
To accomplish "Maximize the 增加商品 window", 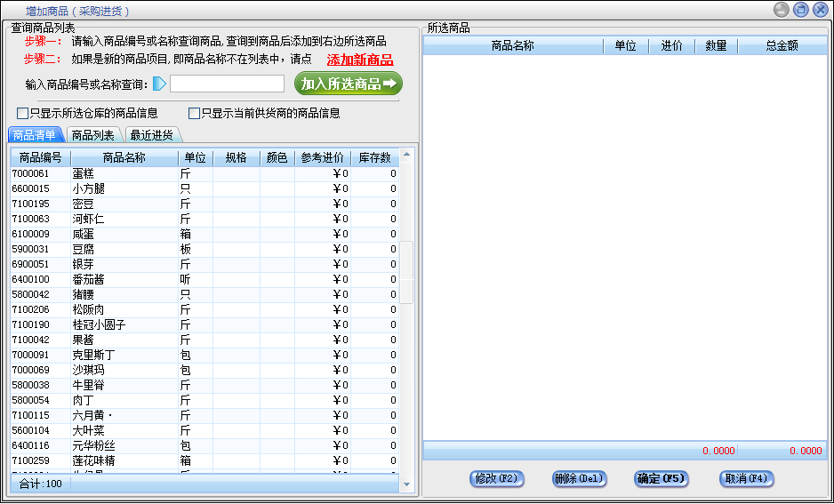I will click(801, 10).
